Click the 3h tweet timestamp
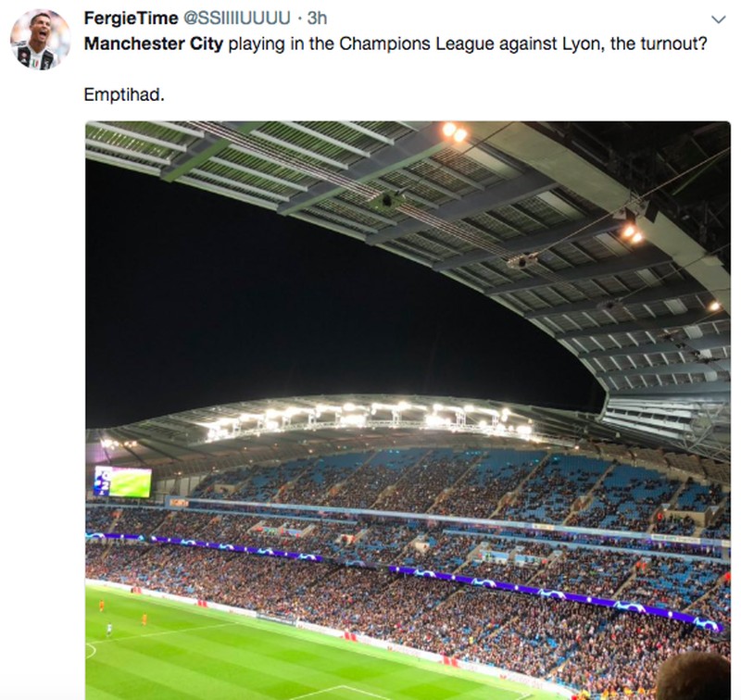The image size is (741, 700). pyautogui.click(x=317, y=19)
